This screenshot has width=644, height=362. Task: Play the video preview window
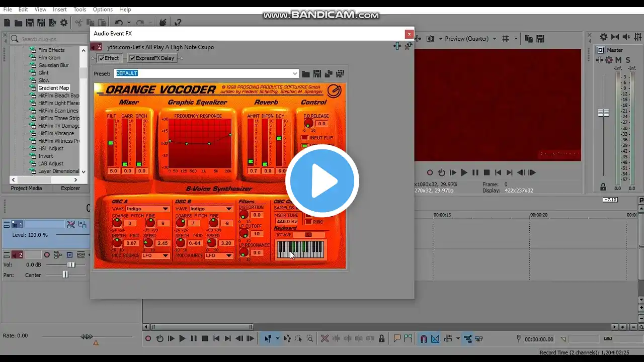(464, 172)
